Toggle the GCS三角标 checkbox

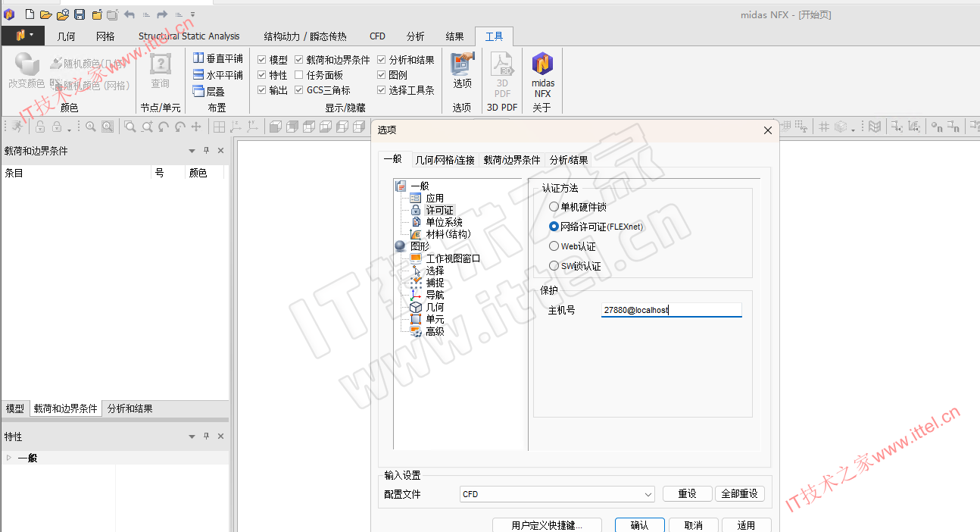pos(299,90)
